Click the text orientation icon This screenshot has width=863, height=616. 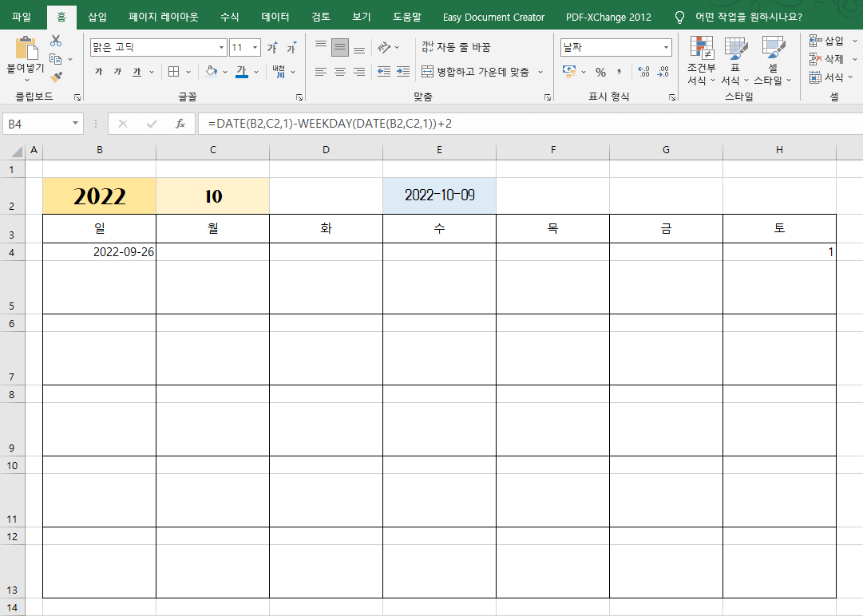pos(384,48)
